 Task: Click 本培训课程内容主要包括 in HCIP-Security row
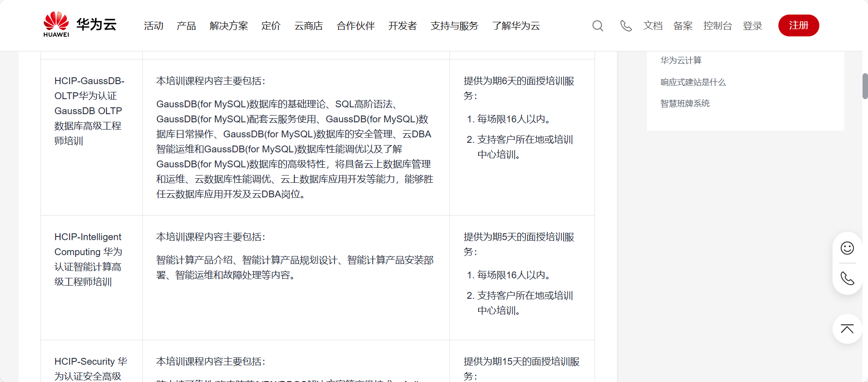(211, 362)
